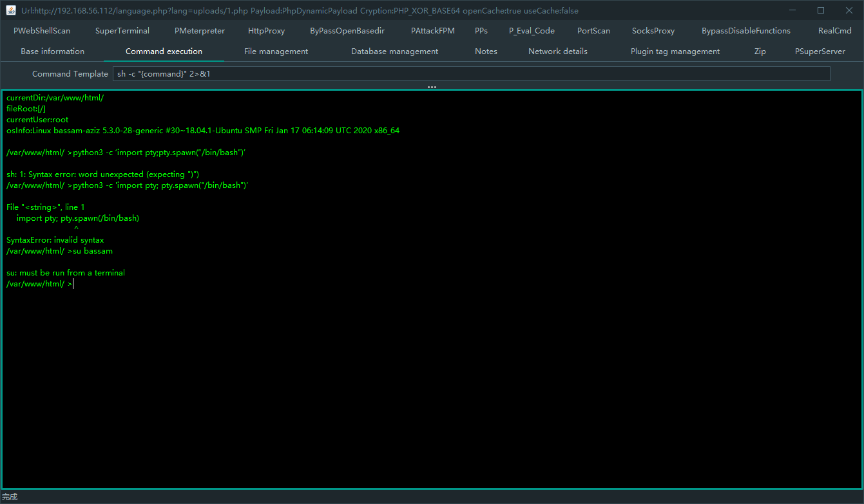The image size is (864, 504).
Task: Click the Java application icon in title bar
Action: 11,10
